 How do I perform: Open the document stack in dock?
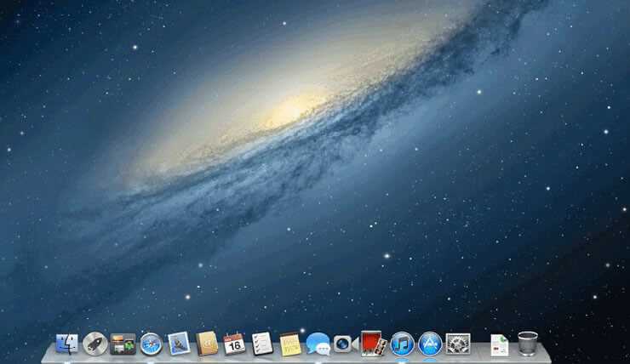[500, 345]
